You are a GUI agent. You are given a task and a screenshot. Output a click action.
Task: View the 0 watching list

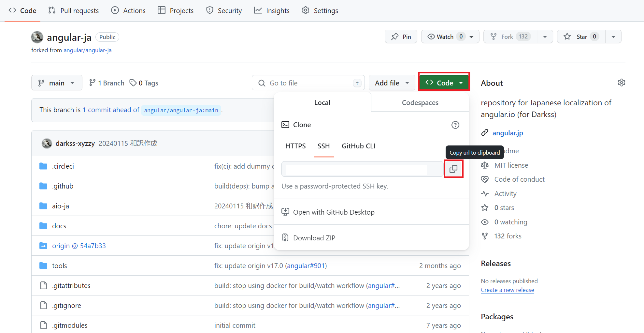coord(510,222)
